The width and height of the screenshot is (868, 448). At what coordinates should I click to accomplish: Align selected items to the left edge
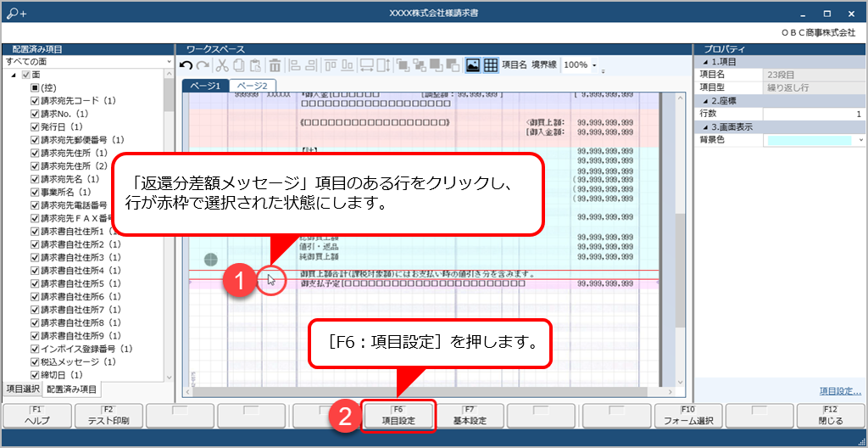click(296, 65)
